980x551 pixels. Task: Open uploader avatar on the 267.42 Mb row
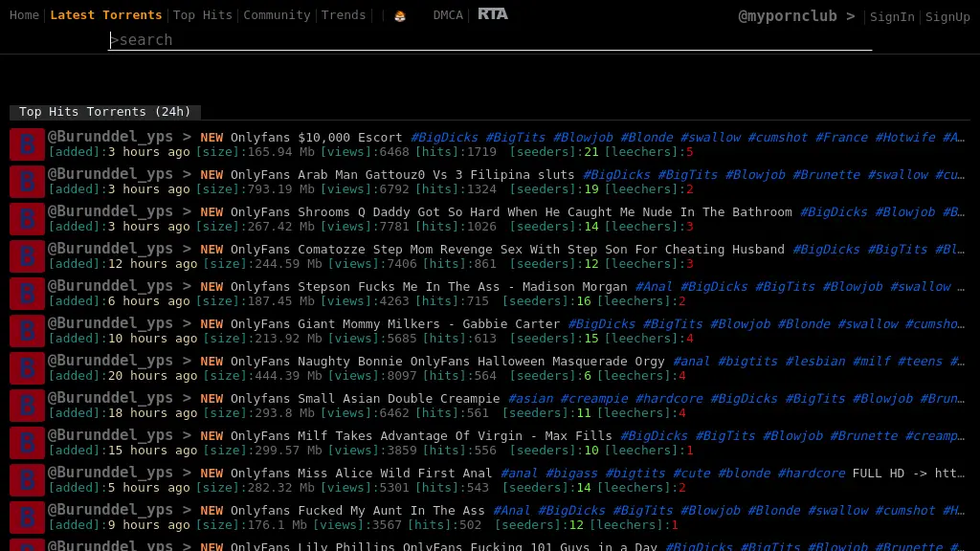pos(27,219)
